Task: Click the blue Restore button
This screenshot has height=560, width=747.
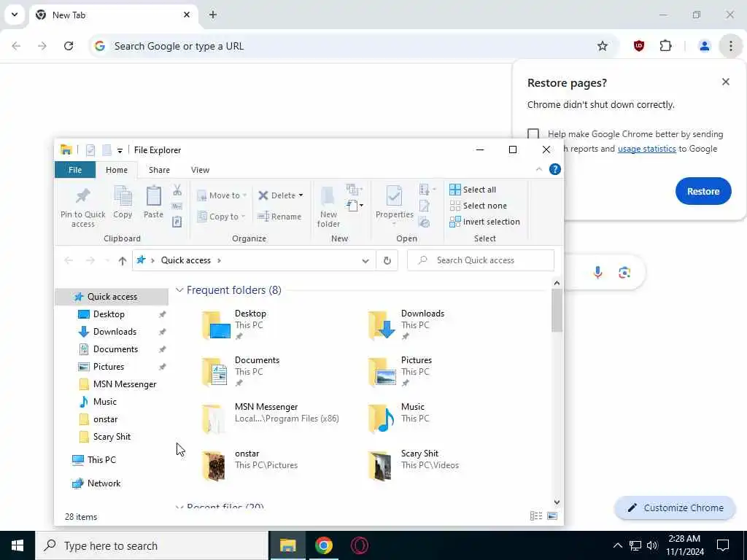Action: (703, 192)
